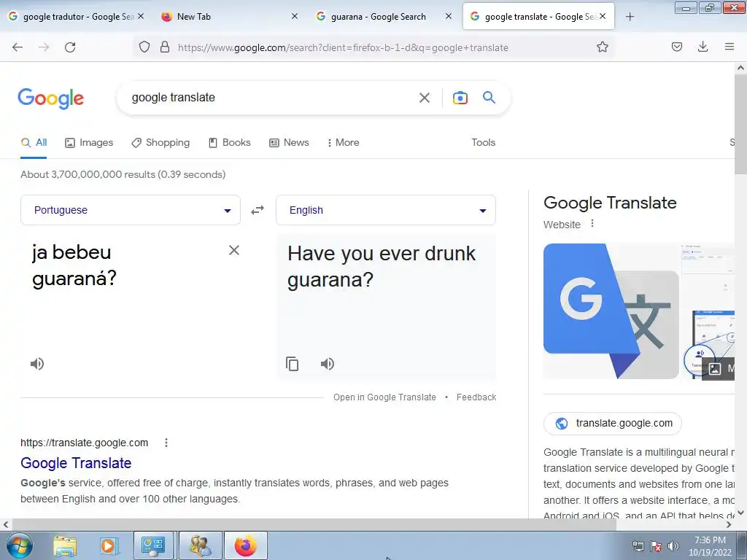This screenshot has height=560, width=747.
Task: Go back with the browser back arrow
Action: [x=18, y=47]
